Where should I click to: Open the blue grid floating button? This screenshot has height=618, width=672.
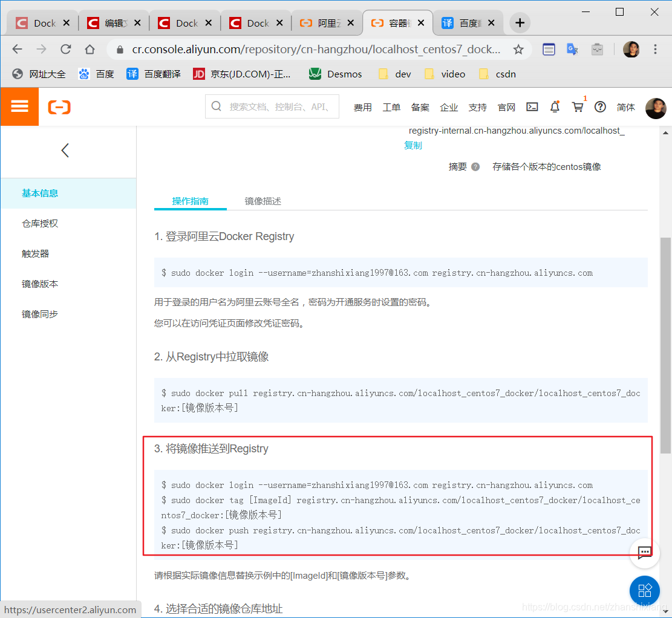pos(645,590)
